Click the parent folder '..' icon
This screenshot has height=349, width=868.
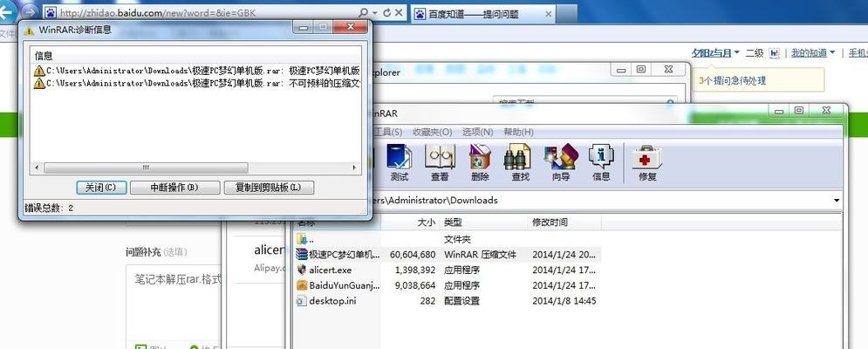[302, 239]
